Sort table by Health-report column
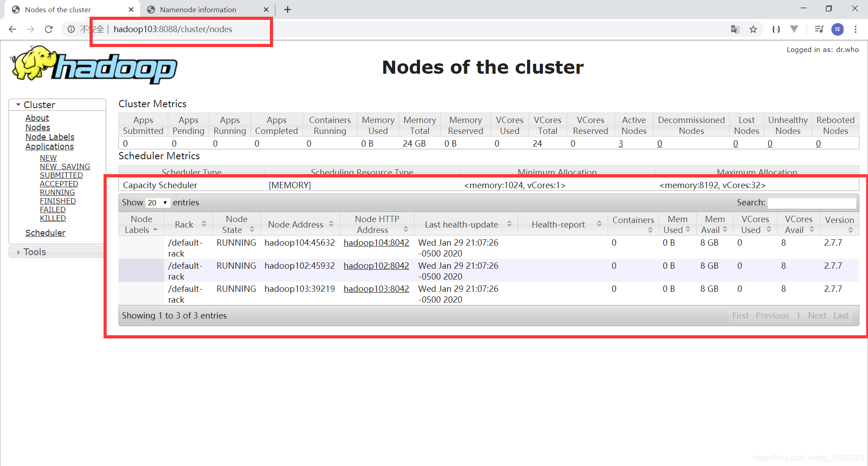Viewport: 868px width, 466px height. pos(562,224)
